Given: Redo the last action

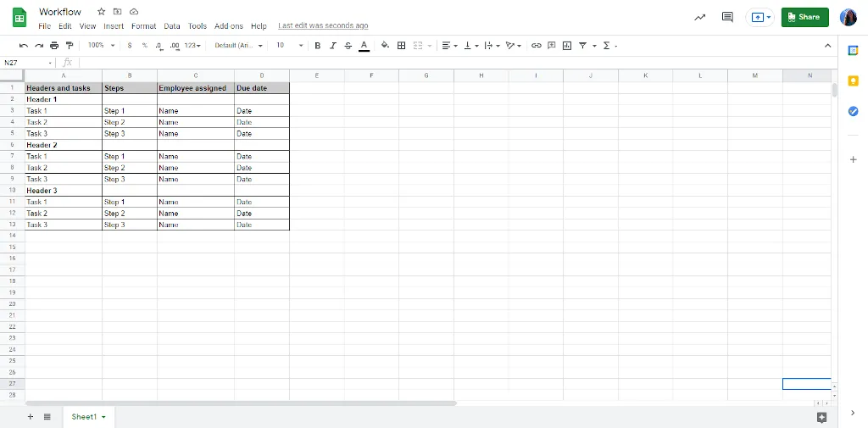Looking at the screenshot, I should [x=39, y=46].
